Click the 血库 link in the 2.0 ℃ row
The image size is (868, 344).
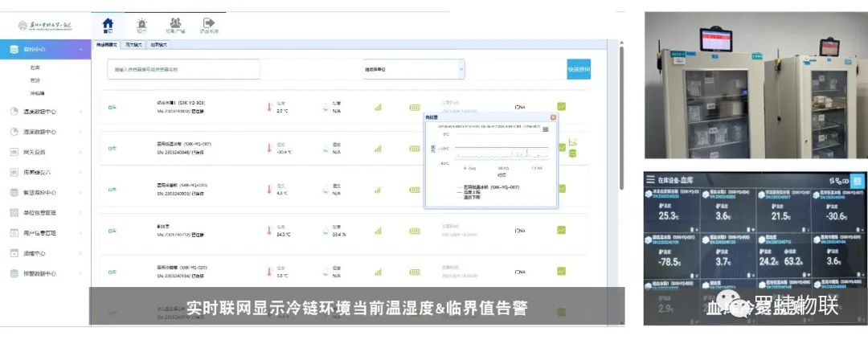pyautogui.click(x=112, y=108)
